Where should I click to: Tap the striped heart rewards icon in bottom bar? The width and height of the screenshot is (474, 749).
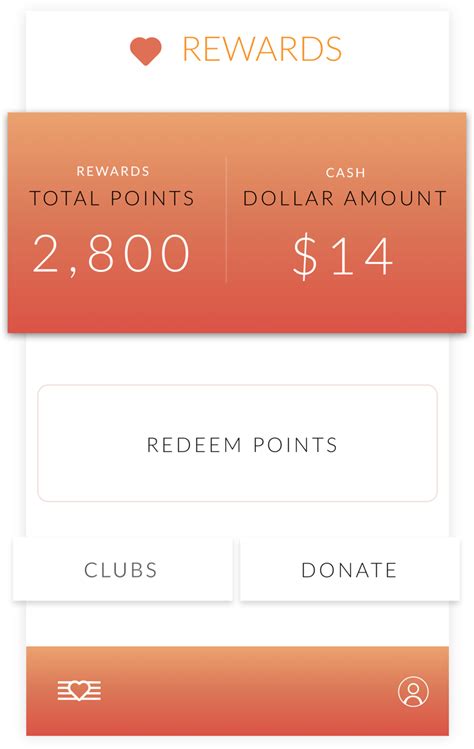pos(79,691)
